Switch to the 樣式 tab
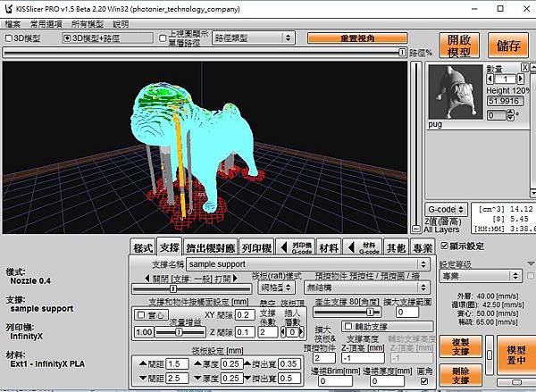Screen dimensions: 536x392 tap(143, 247)
